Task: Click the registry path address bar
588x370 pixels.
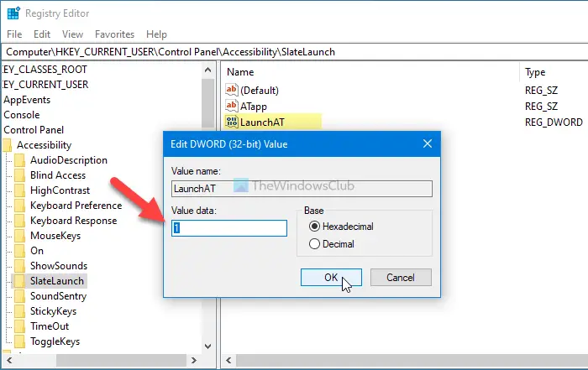Action: pyautogui.click(x=295, y=52)
